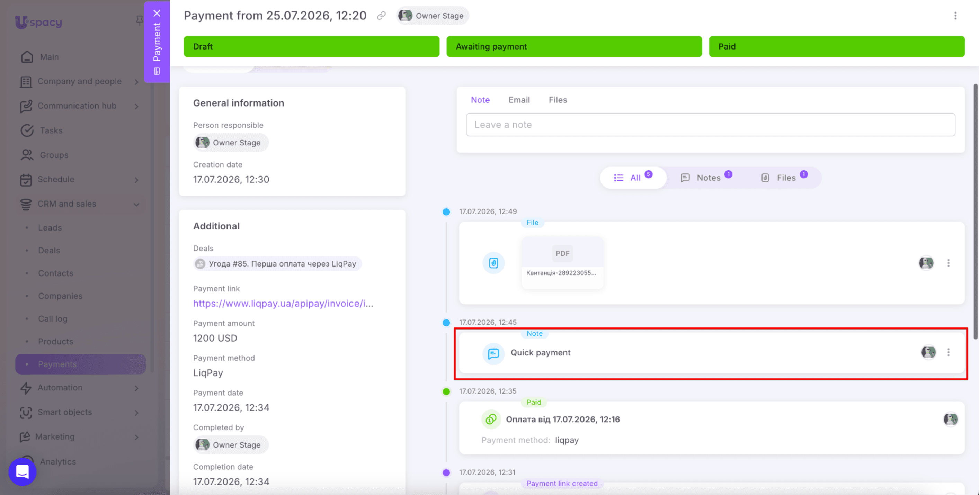Open Payments in CRM menu
The height and width of the screenshot is (495, 980).
(x=80, y=364)
